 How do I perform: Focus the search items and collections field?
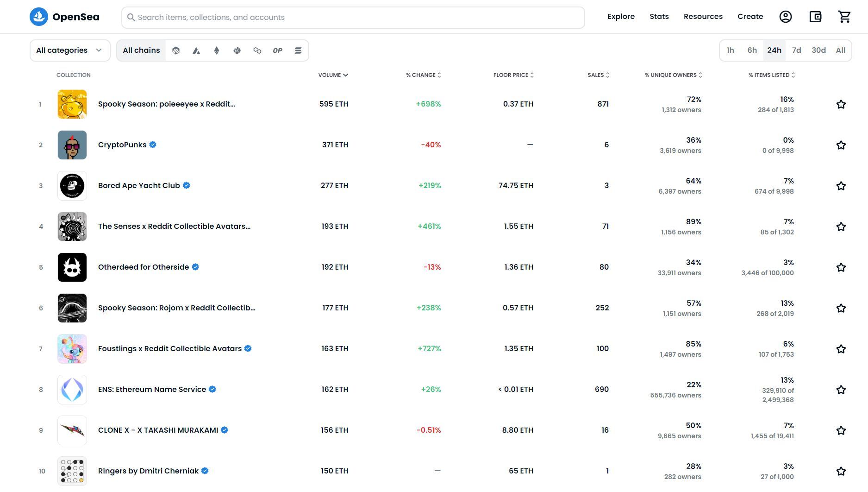353,18
